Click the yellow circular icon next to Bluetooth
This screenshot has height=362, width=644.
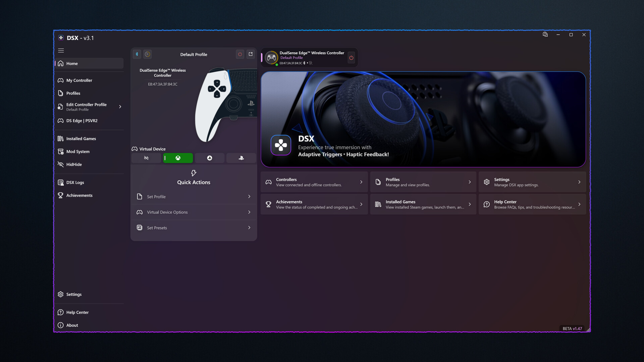(147, 54)
